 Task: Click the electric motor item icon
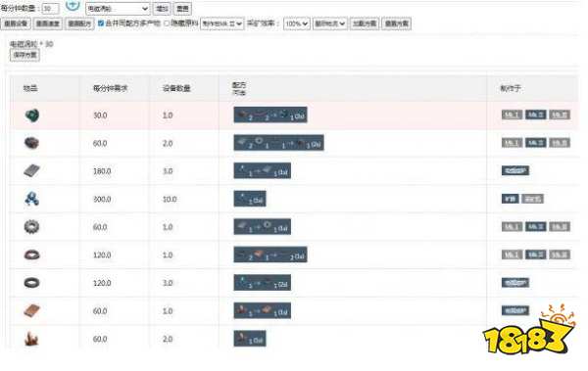[32, 143]
